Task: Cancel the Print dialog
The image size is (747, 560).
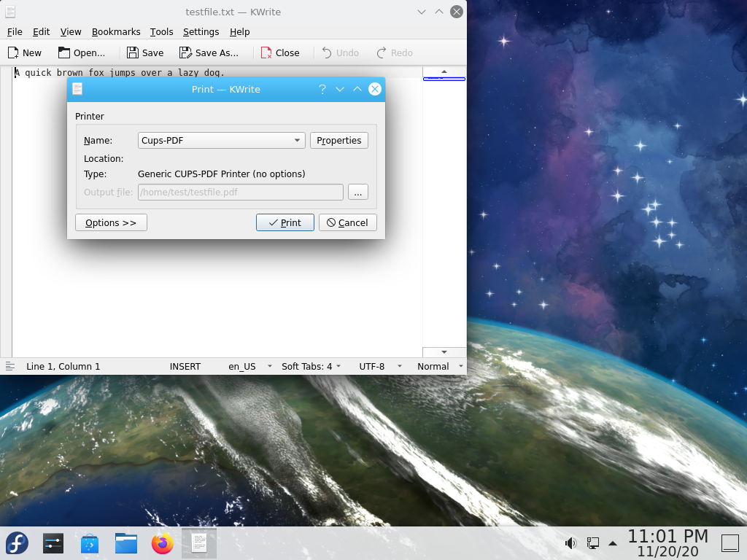Action: point(348,222)
